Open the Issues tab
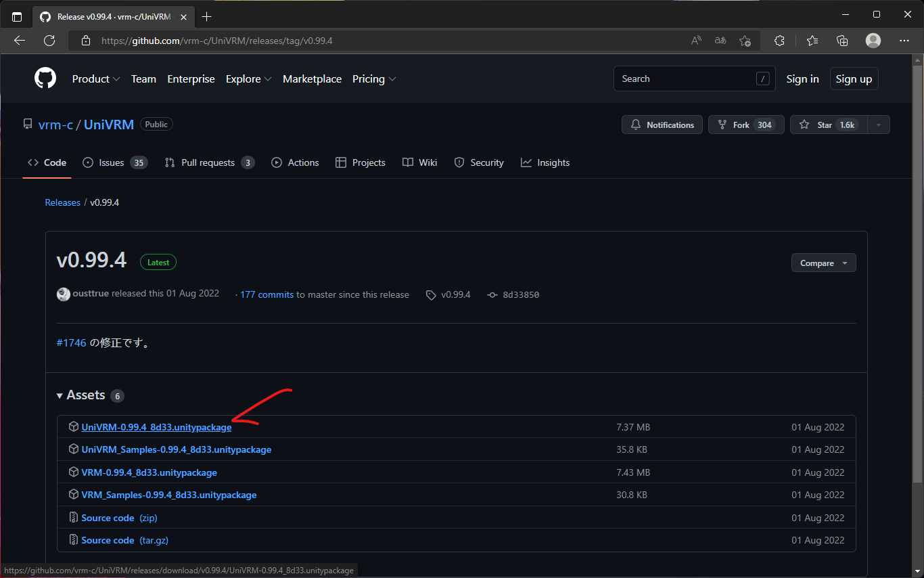This screenshot has width=924, height=578. [x=115, y=162]
